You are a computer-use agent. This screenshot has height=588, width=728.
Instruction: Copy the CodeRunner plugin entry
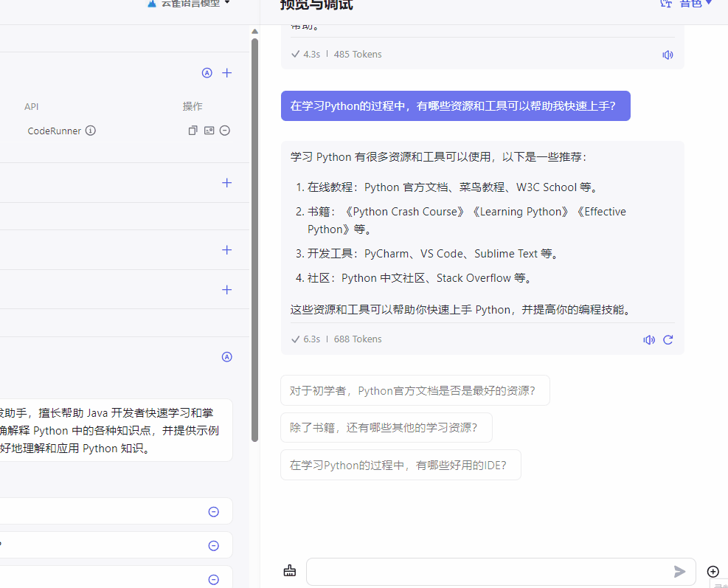coord(193,130)
